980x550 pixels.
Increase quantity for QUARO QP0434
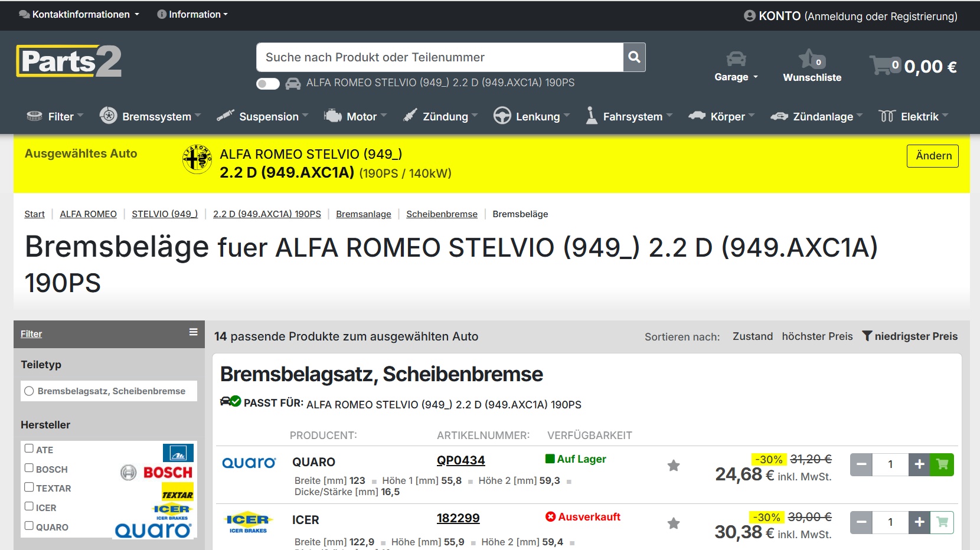click(x=919, y=464)
